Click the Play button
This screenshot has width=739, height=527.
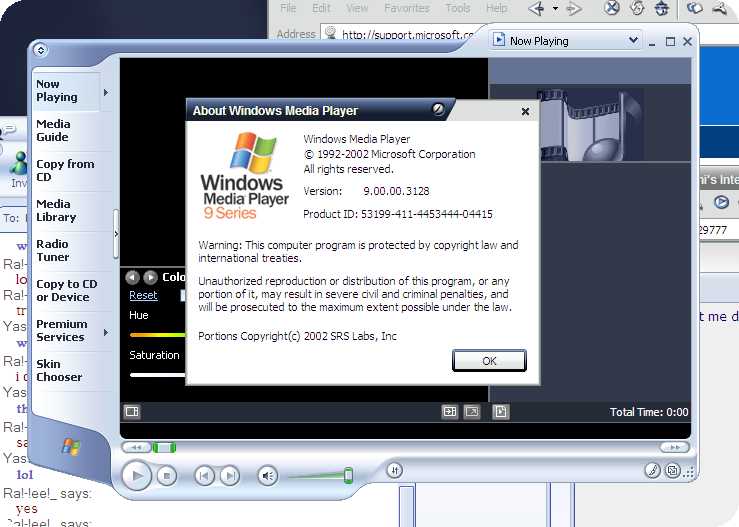pos(136,476)
